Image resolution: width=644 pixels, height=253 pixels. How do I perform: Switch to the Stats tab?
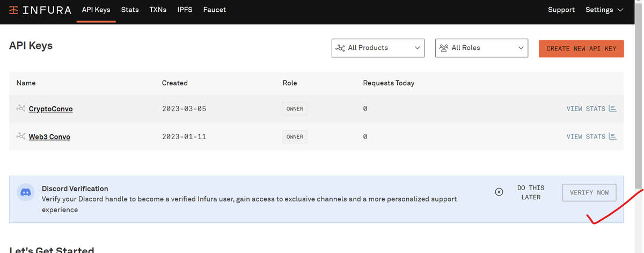click(130, 10)
